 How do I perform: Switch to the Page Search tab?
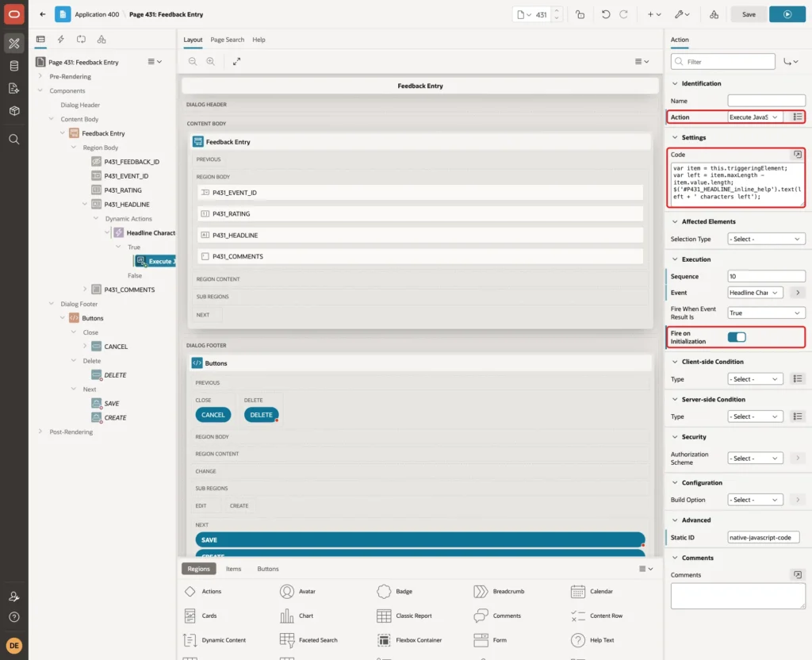click(x=227, y=40)
